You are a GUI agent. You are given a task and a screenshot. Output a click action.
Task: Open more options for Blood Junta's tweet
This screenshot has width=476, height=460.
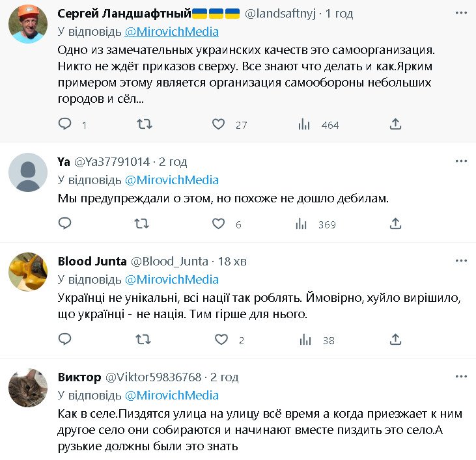pos(461,261)
